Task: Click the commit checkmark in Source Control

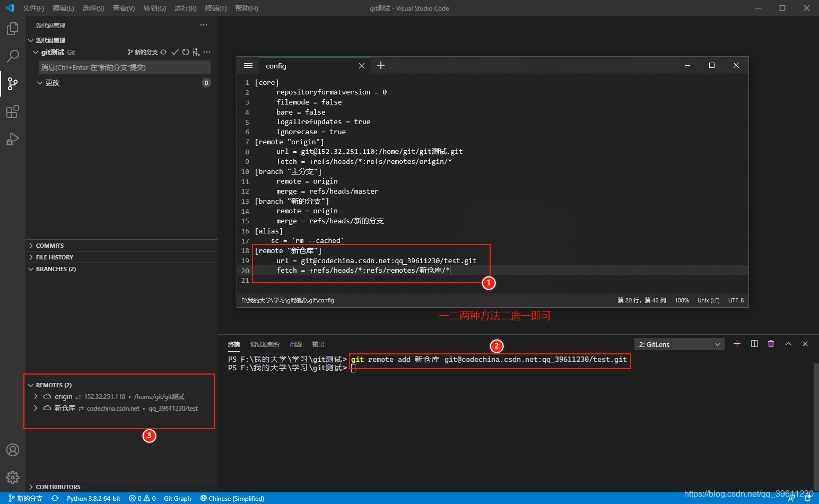Action: tap(175, 52)
